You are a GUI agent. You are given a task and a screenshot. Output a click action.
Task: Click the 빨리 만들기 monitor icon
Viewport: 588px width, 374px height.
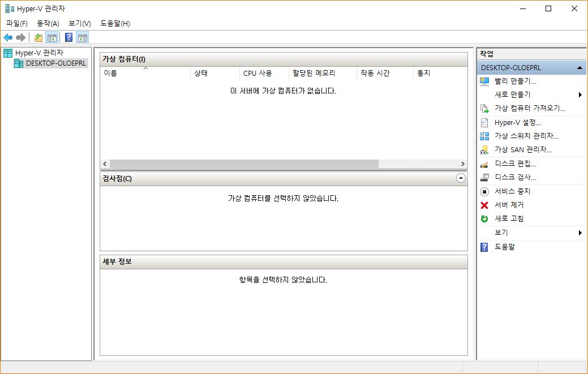484,81
